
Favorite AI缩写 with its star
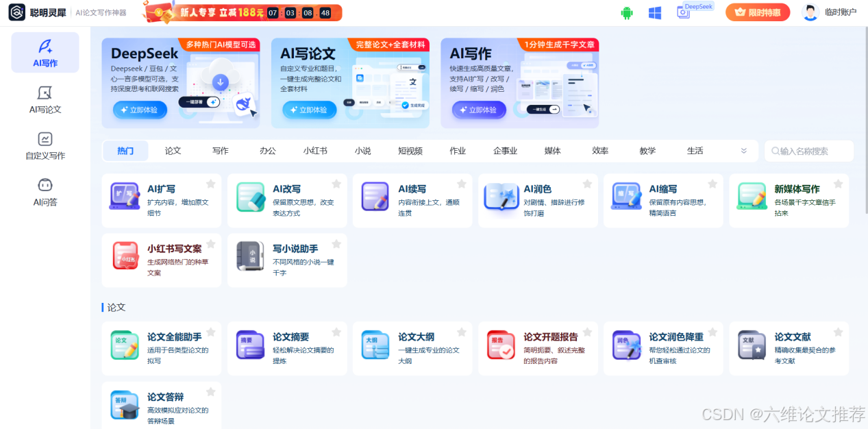pos(712,184)
